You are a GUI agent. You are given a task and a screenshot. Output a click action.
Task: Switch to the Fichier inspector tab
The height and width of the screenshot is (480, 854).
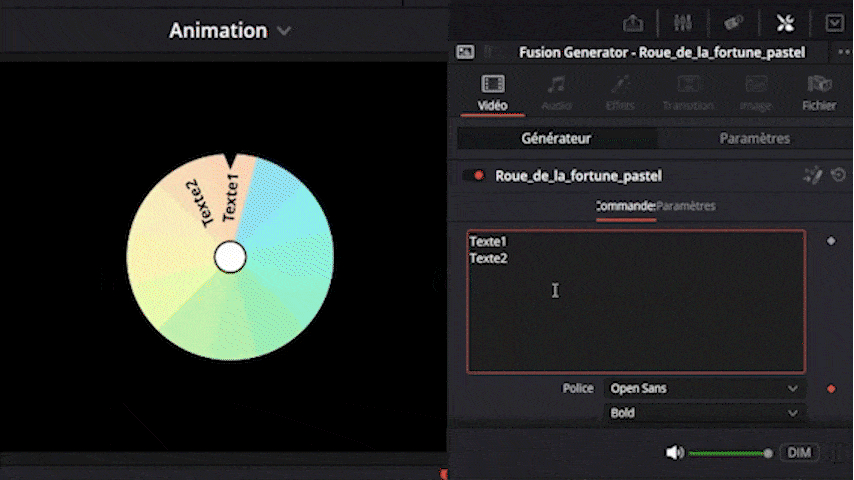click(819, 93)
